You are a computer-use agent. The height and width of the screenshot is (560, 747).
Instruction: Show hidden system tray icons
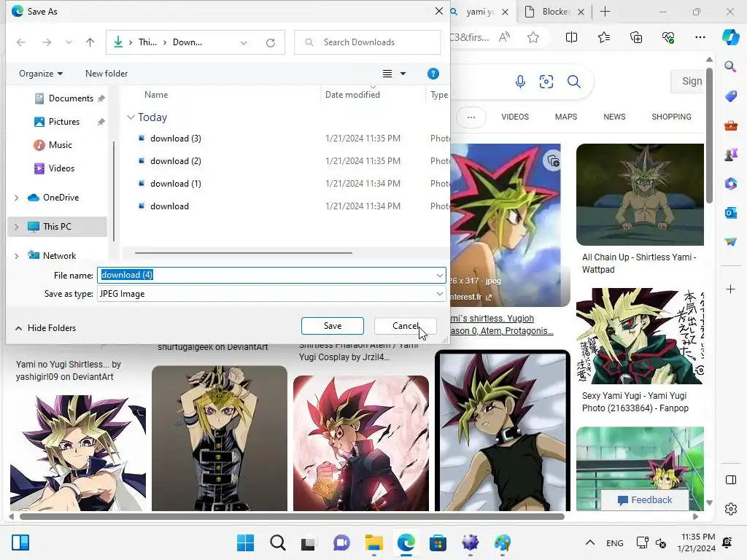point(589,542)
